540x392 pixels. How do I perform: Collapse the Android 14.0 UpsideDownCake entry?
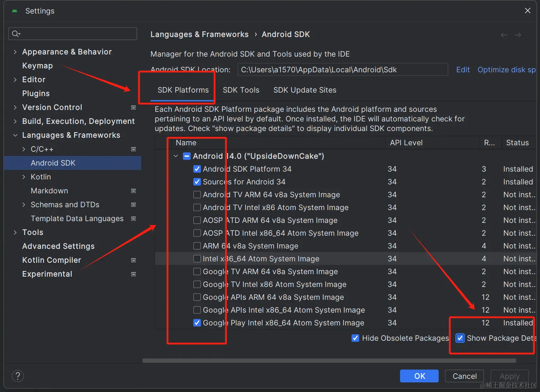pos(175,156)
